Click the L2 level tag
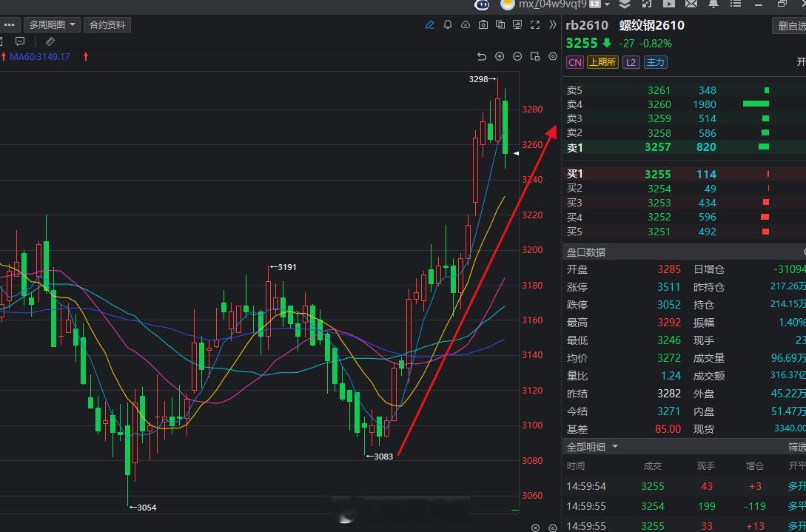806x532 pixels. (631, 62)
